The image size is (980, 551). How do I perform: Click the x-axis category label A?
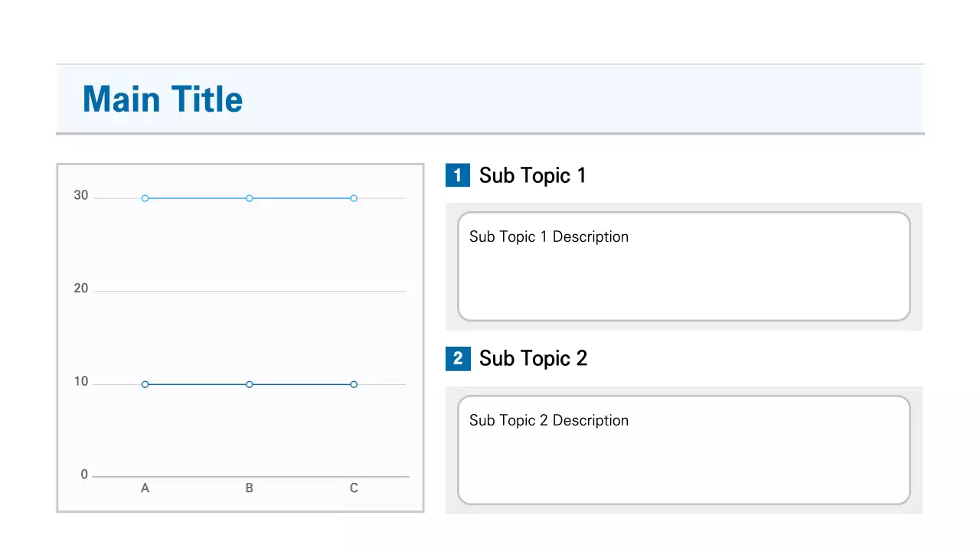tap(145, 488)
